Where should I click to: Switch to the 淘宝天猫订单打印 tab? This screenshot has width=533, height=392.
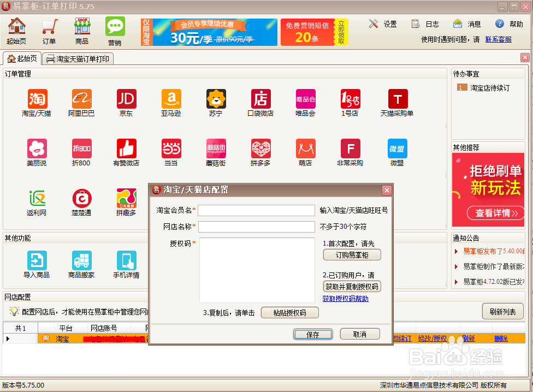[x=78, y=59]
